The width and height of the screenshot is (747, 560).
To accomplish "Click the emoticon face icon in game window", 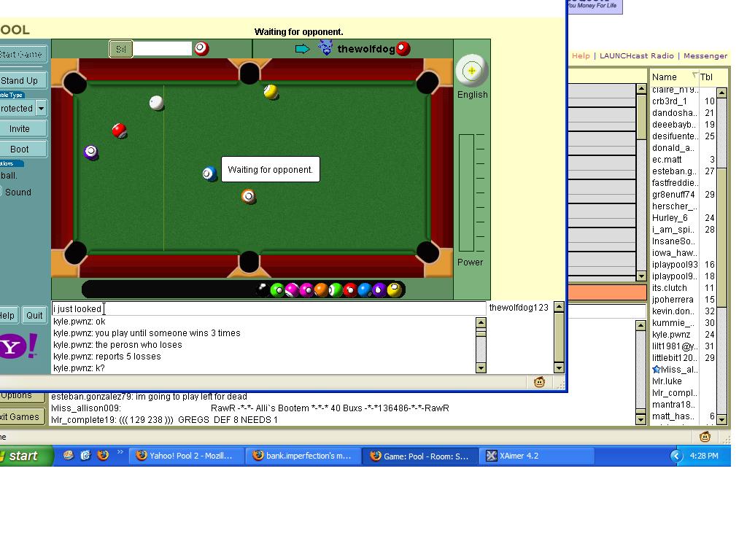I will (539, 382).
